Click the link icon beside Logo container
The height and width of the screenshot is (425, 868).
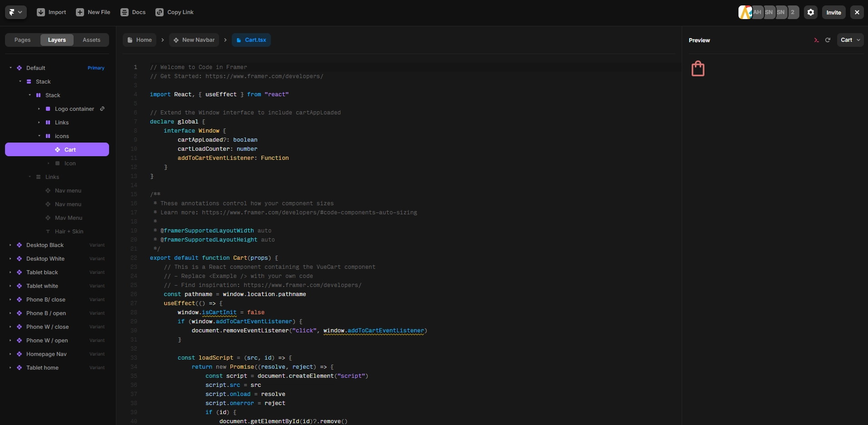click(x=102, y=109)
